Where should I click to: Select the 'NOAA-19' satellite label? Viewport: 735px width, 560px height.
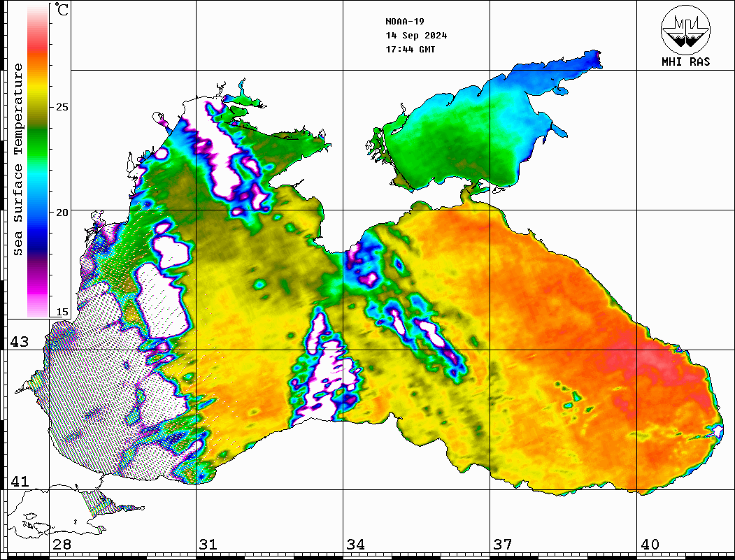click(405, 22)
